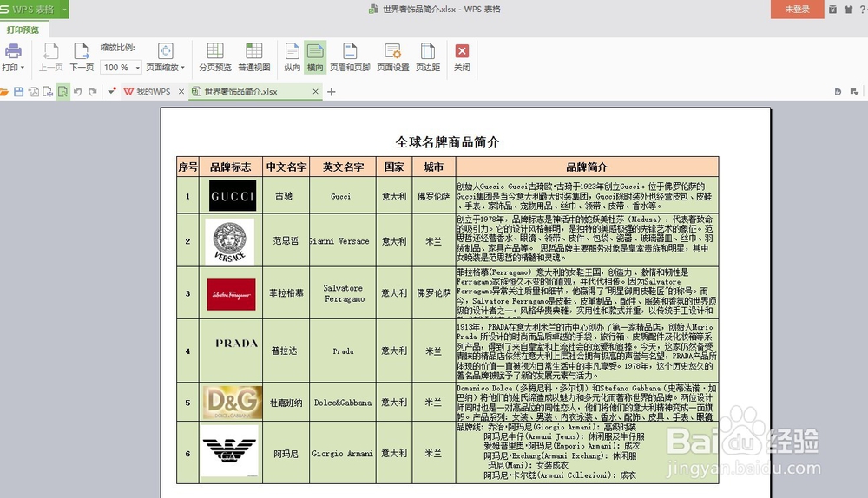Click the 未登录 login button
The width and height of the screenshot is (868, 498).
(797, 10)
